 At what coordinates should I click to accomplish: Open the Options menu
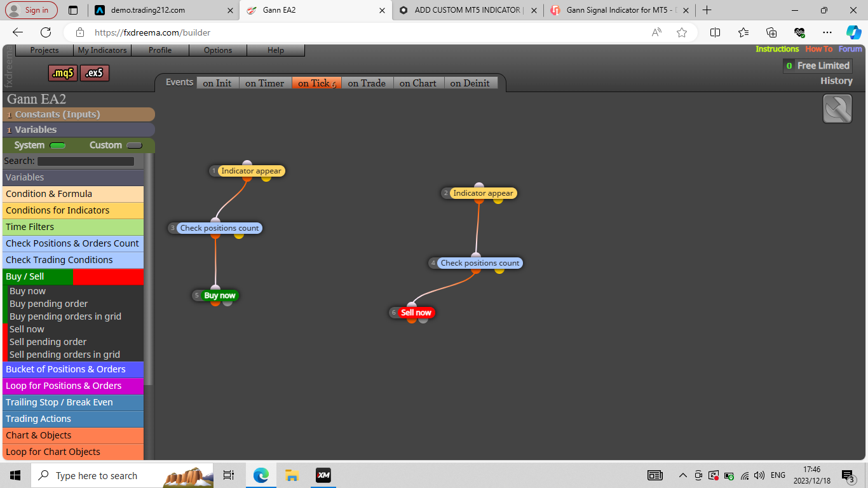coord(218,50)
